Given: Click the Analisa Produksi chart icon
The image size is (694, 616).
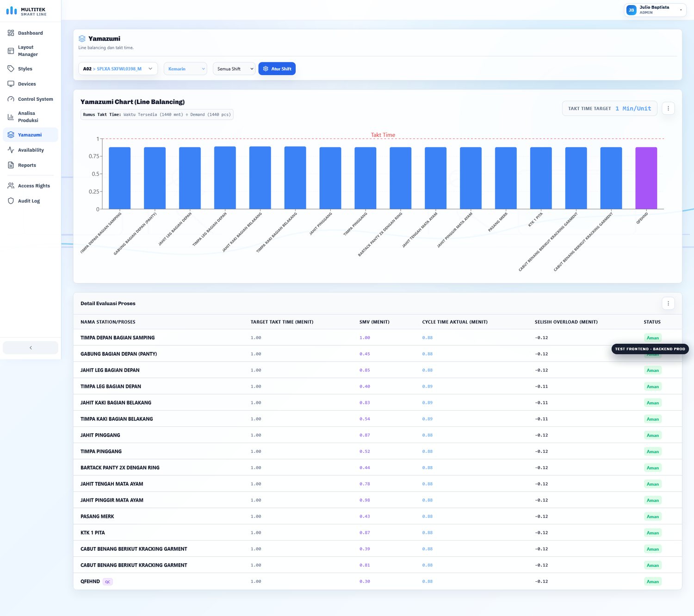Looking at the screenshot, I should [x=11, y=117].
